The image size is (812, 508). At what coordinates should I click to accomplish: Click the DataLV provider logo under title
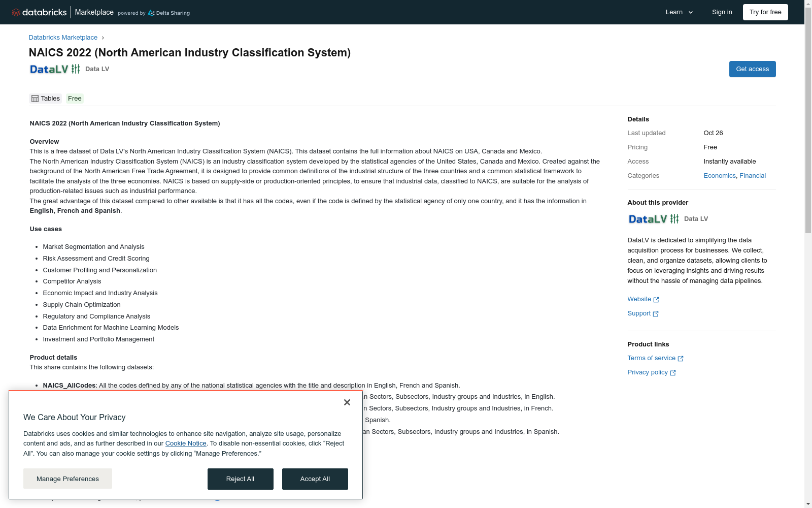pos(55,69)
